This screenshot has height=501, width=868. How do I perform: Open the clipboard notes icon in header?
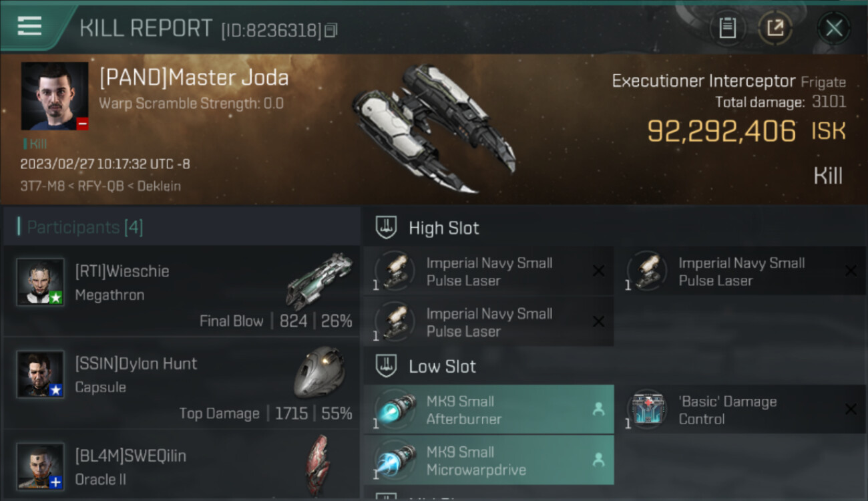727,28
